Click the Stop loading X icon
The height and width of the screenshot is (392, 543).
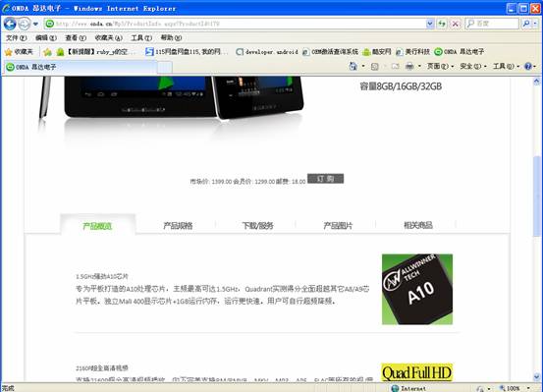[x=455, y=24]
